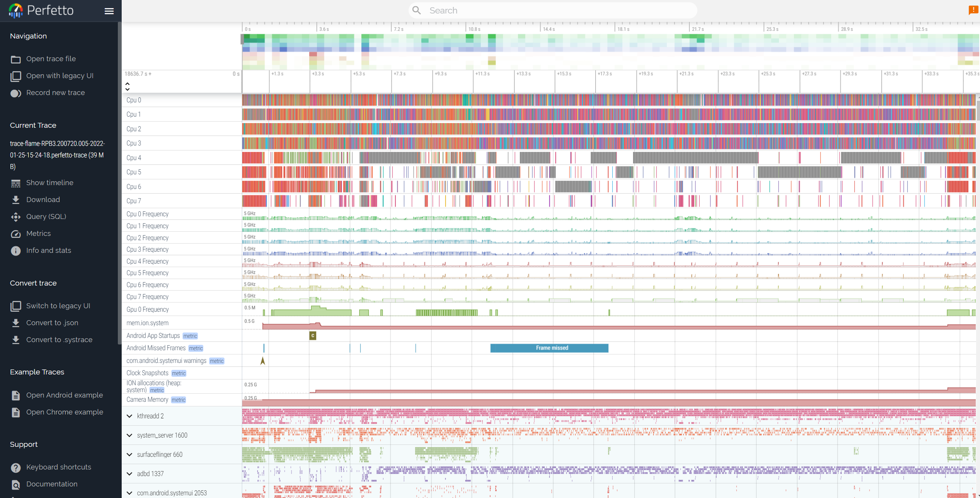Open the Documentation link
The height and width of the screenshot is (498, 980).
(52, 484)
